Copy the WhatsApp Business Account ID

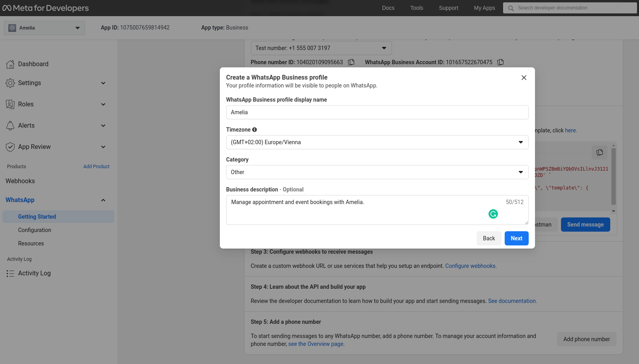click(x=501, y=62)
